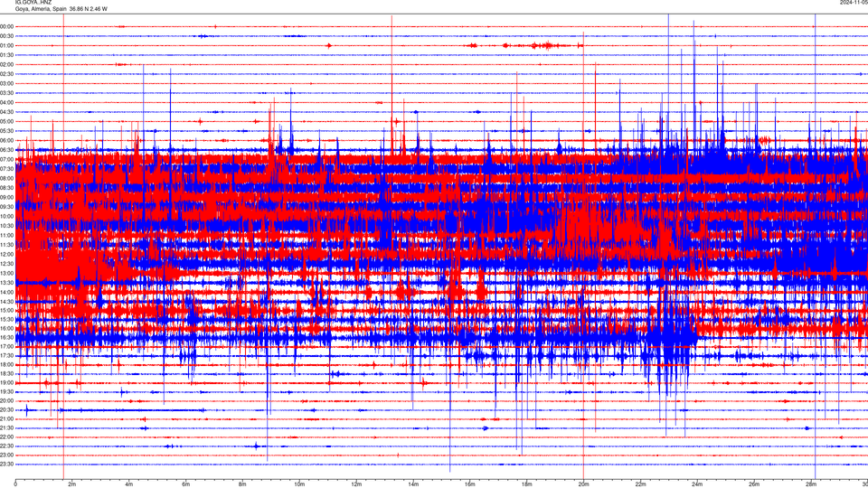This screenshot has height=488, width=868.
Task: Click the 20:00 time row label
Action: (x=6, y=401)
